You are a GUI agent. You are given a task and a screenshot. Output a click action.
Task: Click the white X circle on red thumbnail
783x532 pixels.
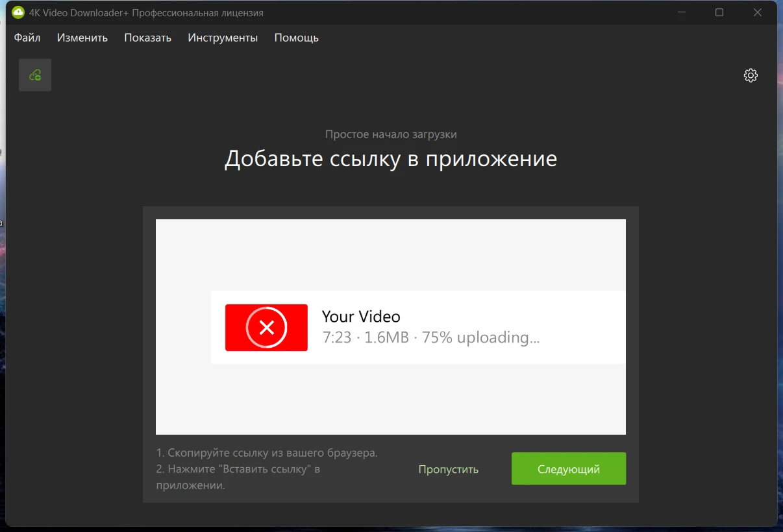pos(266,328)
